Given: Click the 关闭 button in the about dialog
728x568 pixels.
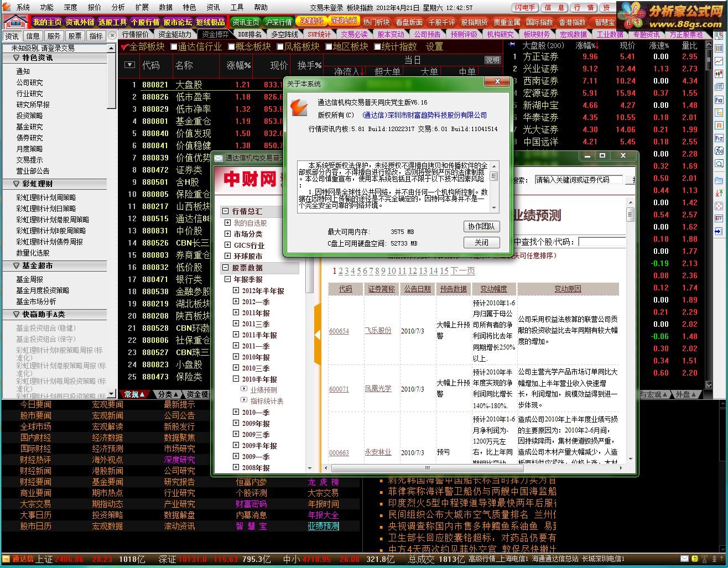Looking at the screenshot, I should tap(481, 242).
